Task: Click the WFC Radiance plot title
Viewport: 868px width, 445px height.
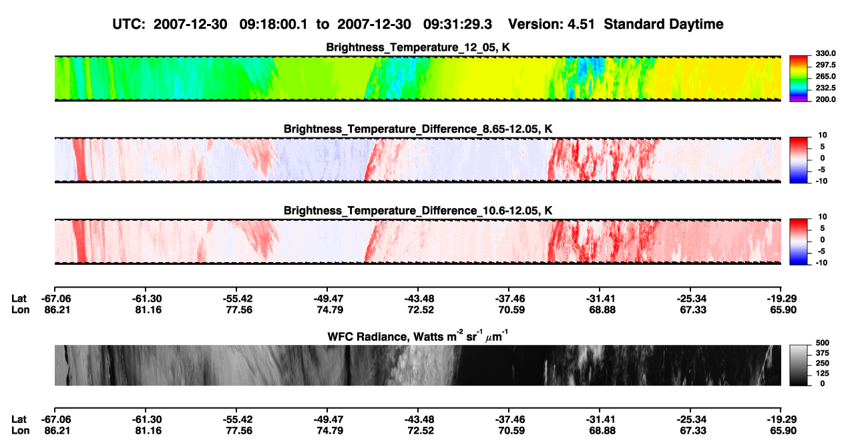Action: tap(418, 337)
